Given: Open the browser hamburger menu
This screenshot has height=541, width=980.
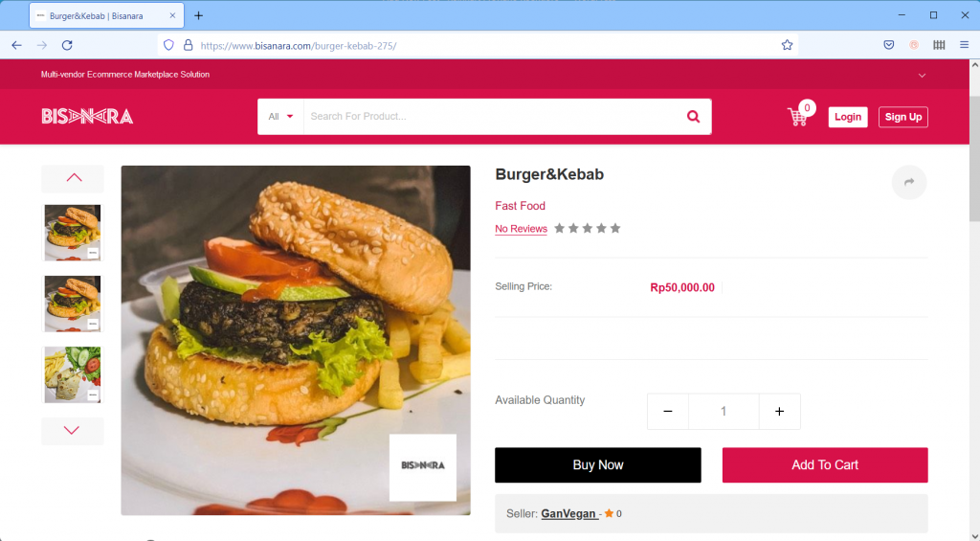Looking at the screenshot, I should (964, 45).
